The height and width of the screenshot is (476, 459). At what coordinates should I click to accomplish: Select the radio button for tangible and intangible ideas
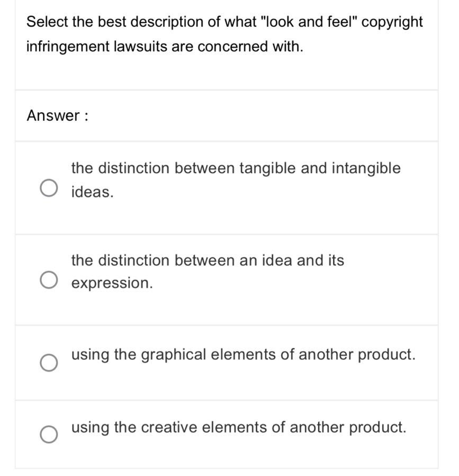[49, 187]
